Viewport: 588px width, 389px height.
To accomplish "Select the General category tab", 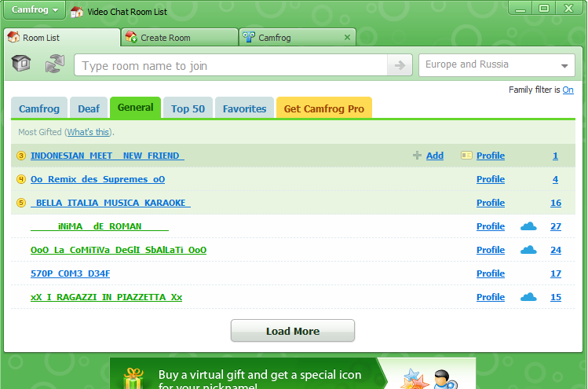I will [x=135, y=108].
